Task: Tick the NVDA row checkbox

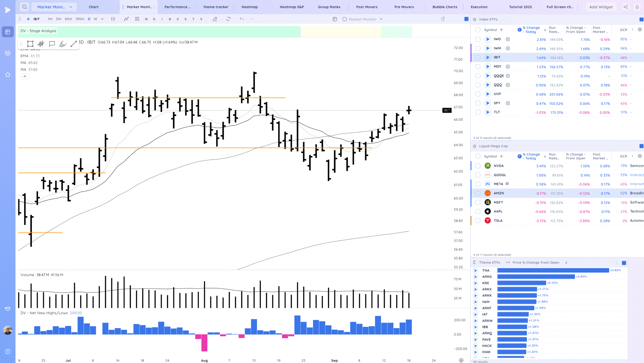Action: click(x=478, y=166)
